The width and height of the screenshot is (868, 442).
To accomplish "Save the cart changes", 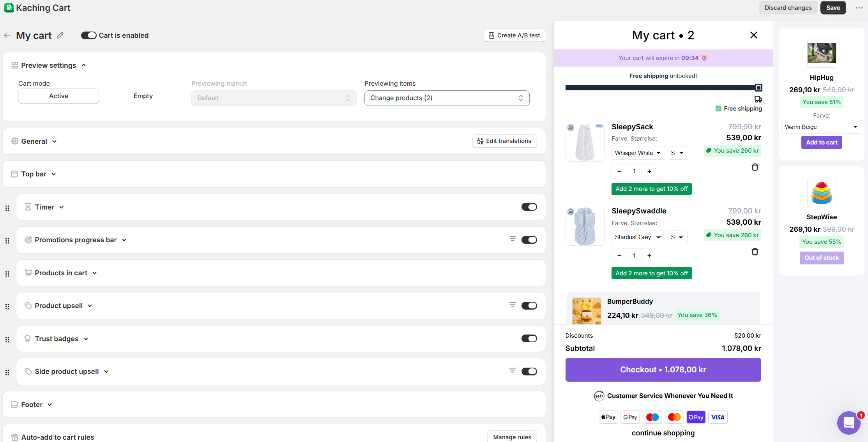I will point(833,8).
